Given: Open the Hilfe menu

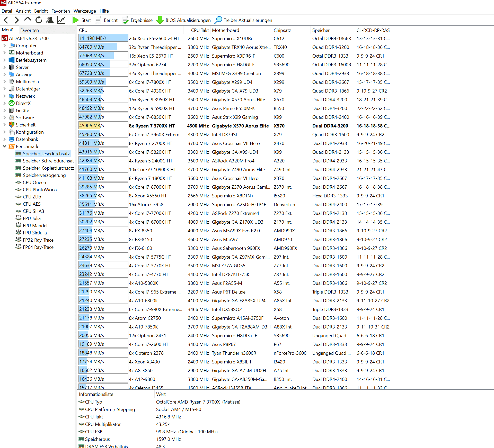Looking at the screenshot, I should (x=104, y=11).
